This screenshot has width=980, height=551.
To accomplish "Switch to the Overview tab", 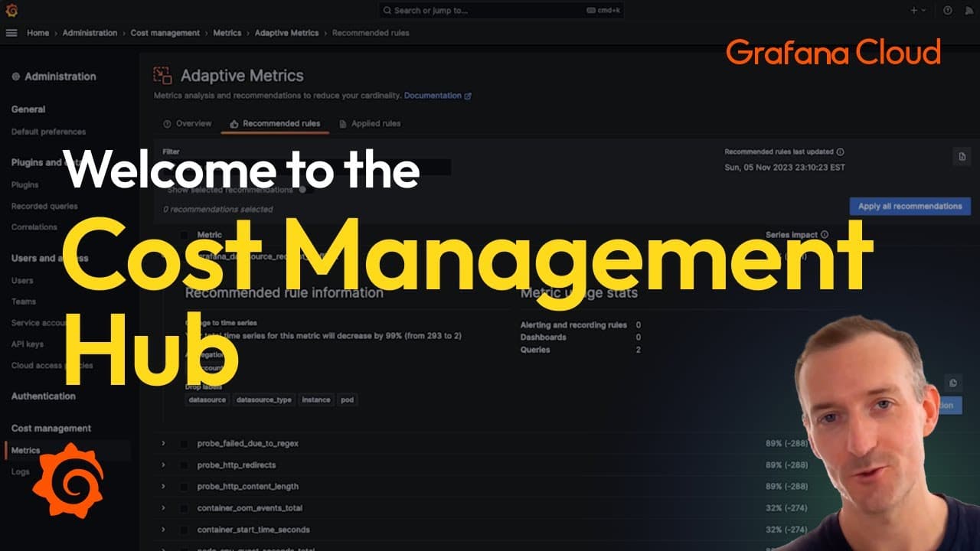I will 187,123.
